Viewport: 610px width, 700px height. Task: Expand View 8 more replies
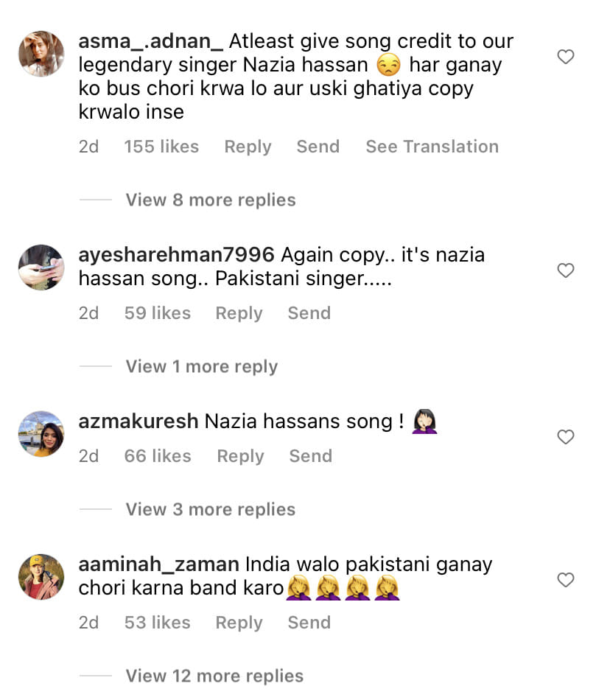(210, 200)
